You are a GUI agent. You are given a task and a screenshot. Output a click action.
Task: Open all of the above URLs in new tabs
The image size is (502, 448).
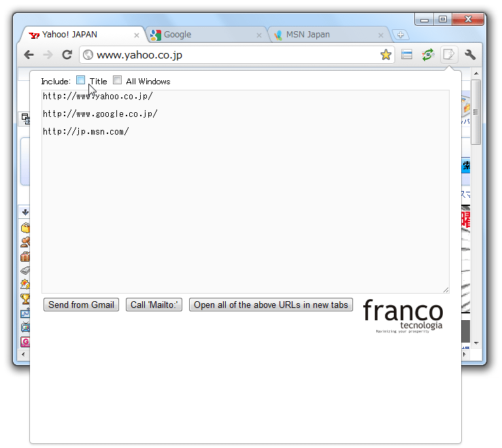coord(271,305)
